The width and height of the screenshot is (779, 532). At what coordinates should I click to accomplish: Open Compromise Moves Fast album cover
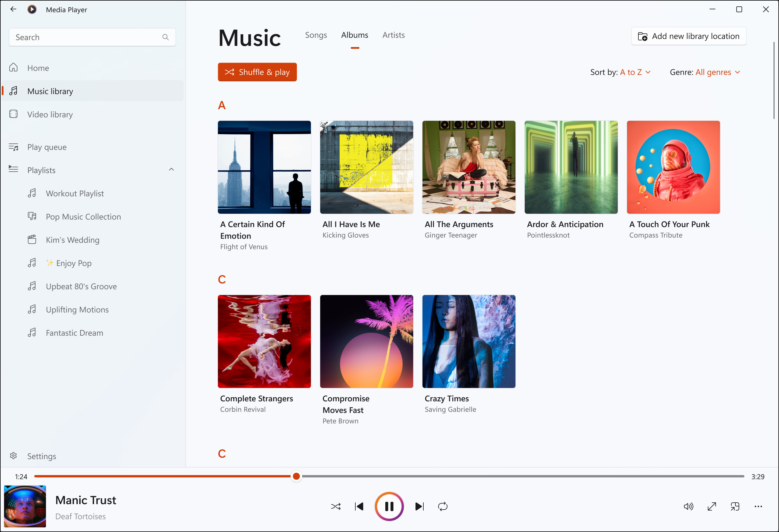click(366, 342)
